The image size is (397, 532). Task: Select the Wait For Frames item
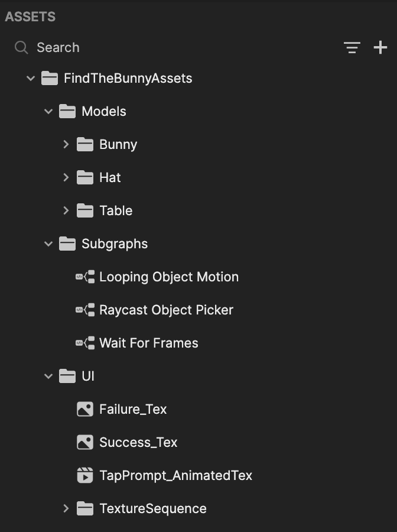(148, 343)
